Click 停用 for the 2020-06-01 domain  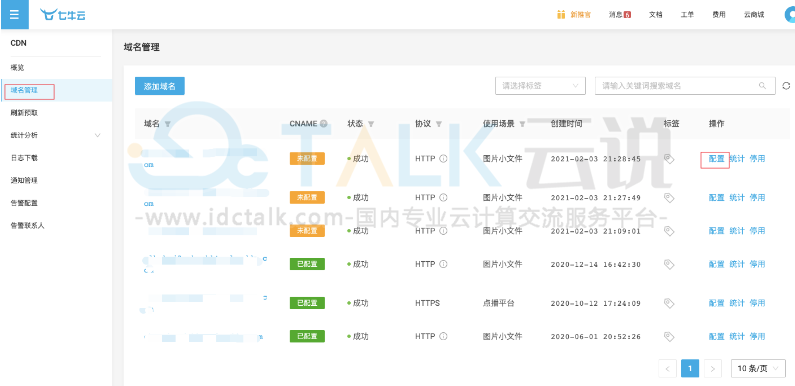[757, 336]
